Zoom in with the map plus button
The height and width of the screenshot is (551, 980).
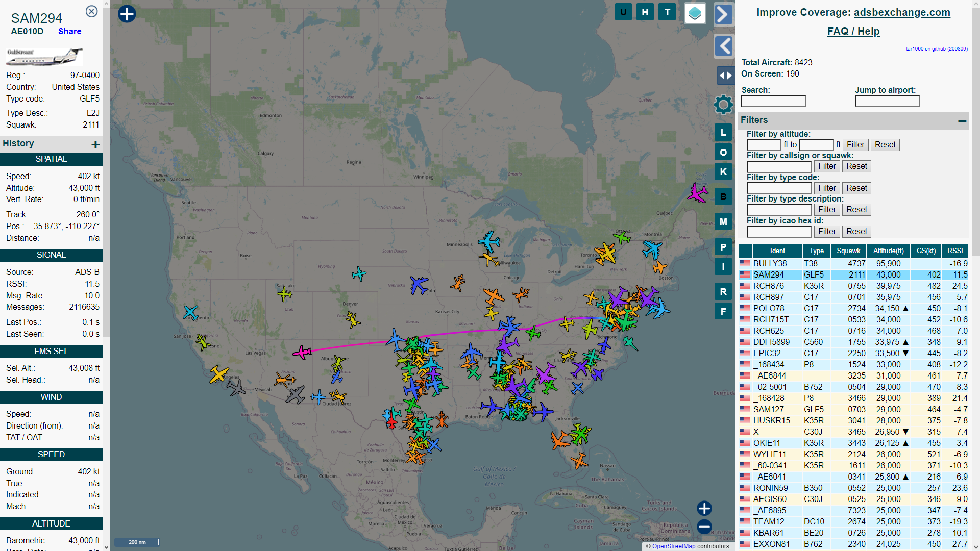[x=704, y=508]
